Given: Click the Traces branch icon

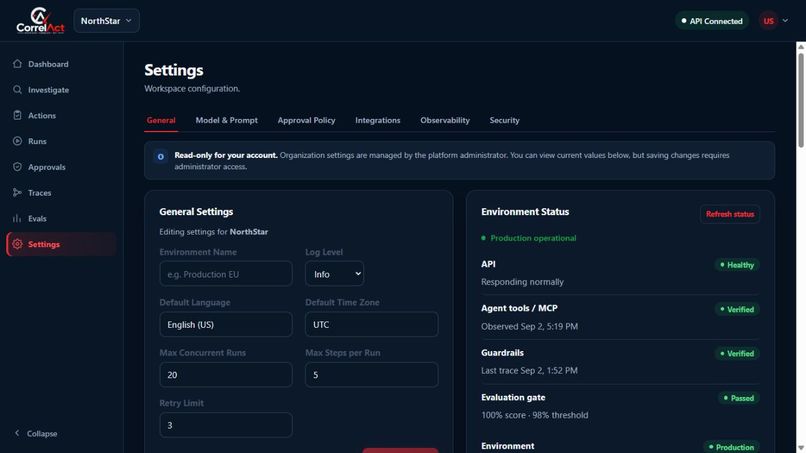Looking at the screenshot, I should [x=17, y=192].
